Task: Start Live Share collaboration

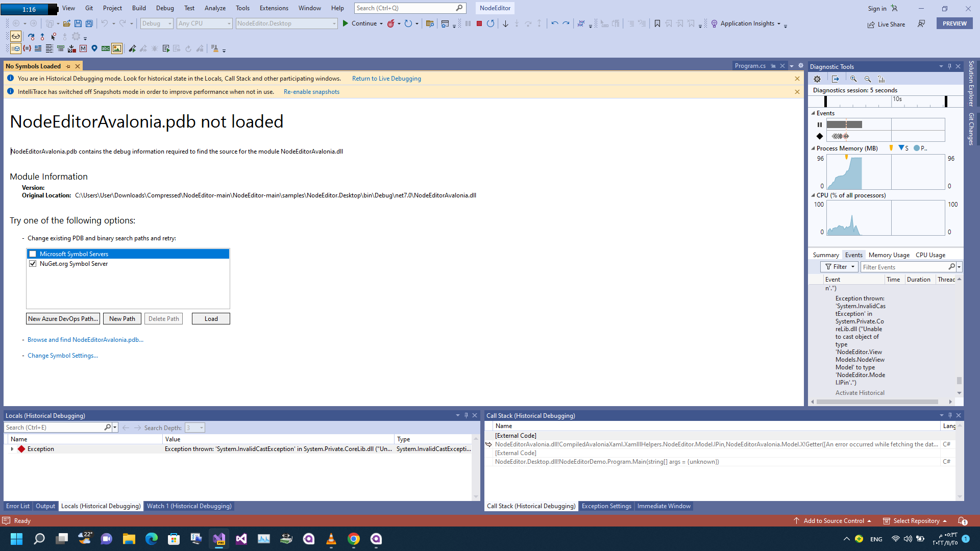Action: [x=887, y=24]
